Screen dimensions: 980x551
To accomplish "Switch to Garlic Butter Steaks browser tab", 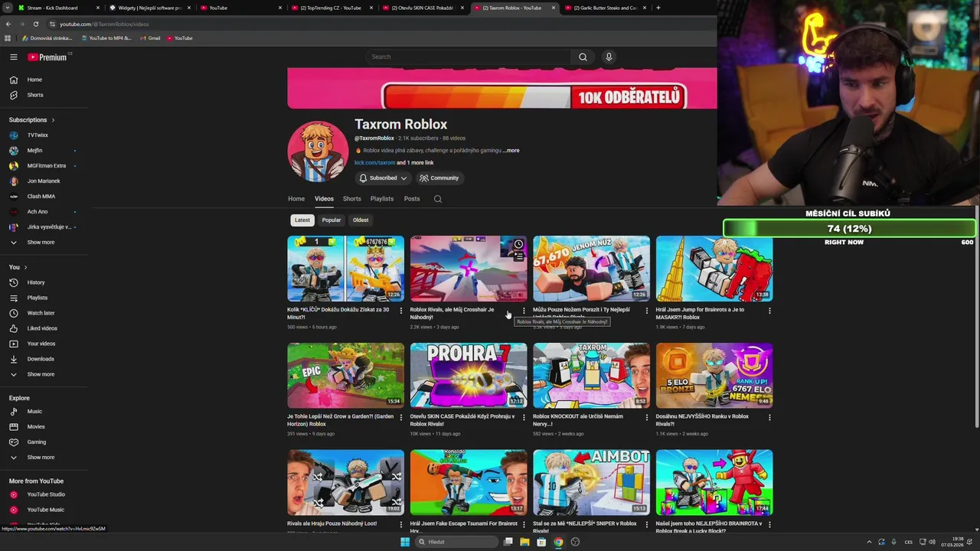I will [x=605, y=8].
